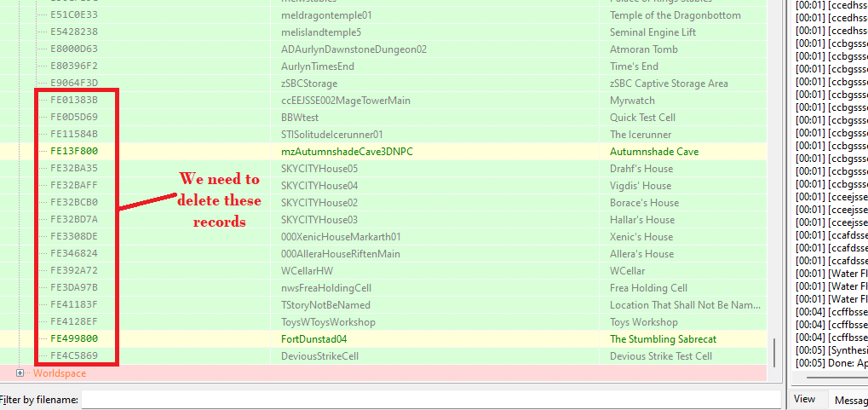Select record FE01383B
Viewport: 868px width, 410px height.
click(x=74, y=101)
